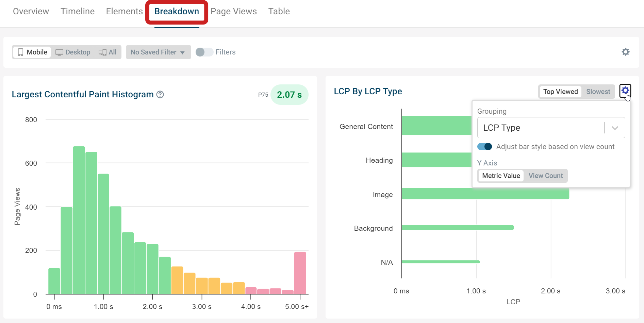Close the LCP chart settings gear
Viewport: 644px width, 323px height.
pyautogui.click(x=625, y=91)
